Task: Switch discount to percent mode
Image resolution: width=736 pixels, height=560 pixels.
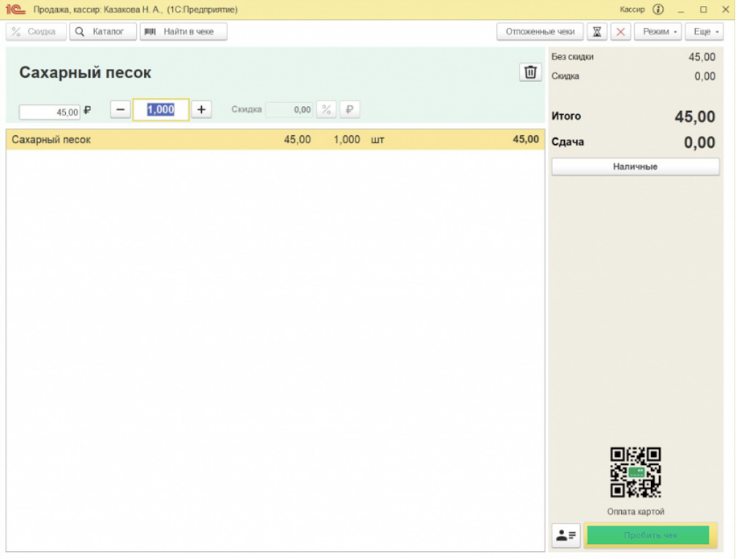Action: [x=326, y=110]
